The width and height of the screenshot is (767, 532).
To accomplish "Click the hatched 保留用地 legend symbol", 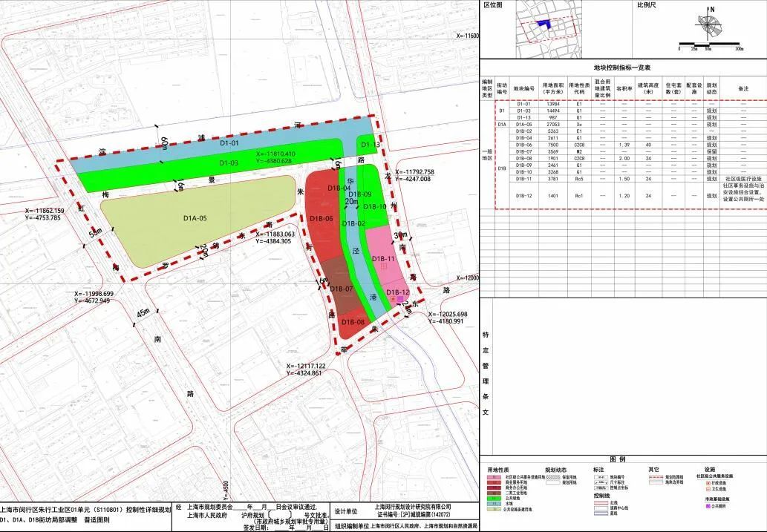I will 553,477.
